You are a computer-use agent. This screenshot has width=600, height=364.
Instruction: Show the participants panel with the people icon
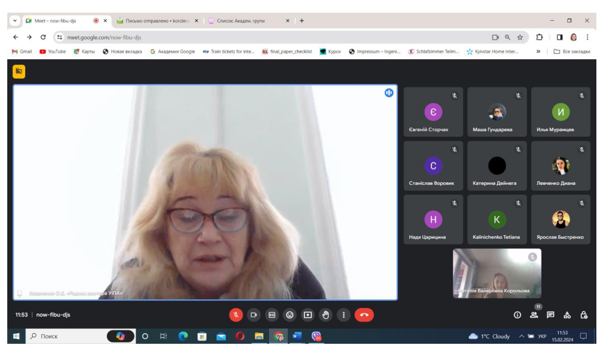[534, 315]
